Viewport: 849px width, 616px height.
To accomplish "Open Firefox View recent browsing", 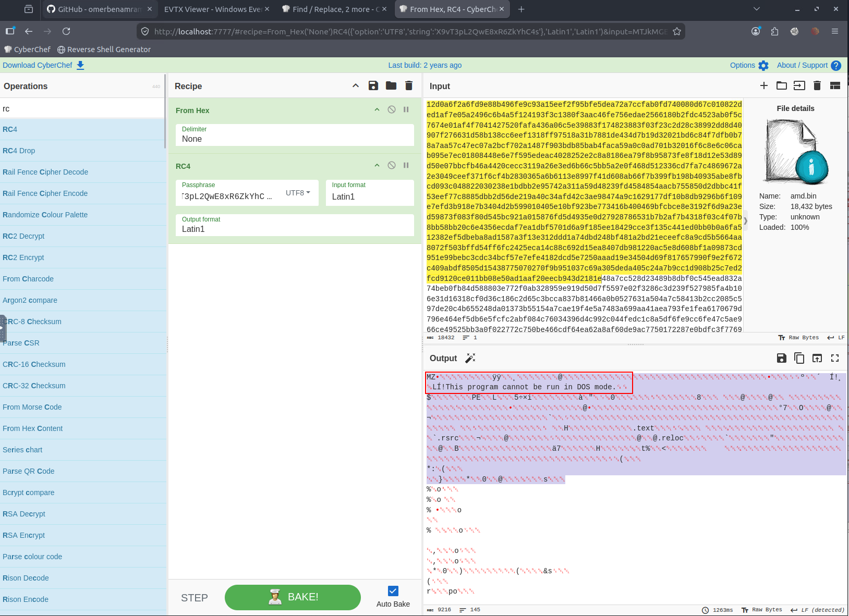I will click(29, 9).
